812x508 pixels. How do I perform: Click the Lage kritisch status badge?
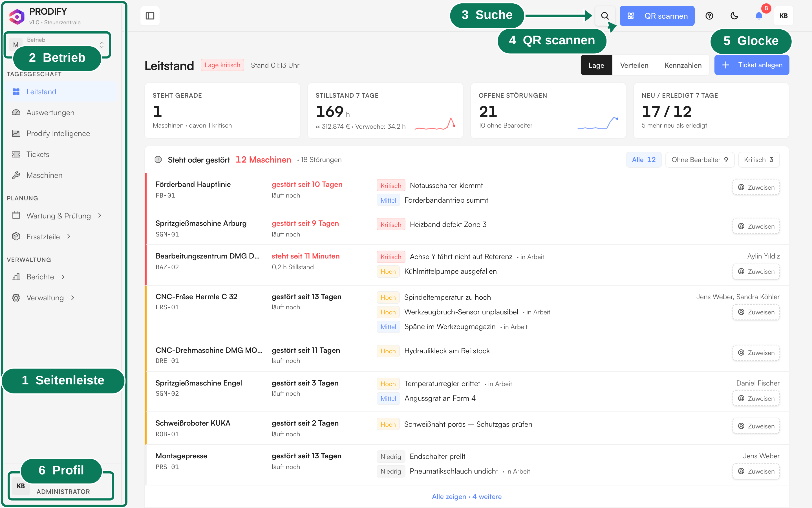(222, 65)
